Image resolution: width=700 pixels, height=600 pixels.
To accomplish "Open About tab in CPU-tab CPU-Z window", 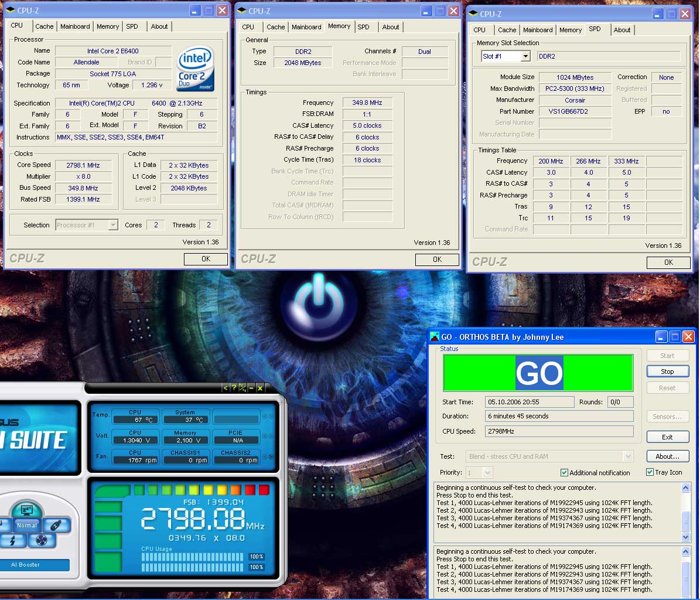I will 159,26.
